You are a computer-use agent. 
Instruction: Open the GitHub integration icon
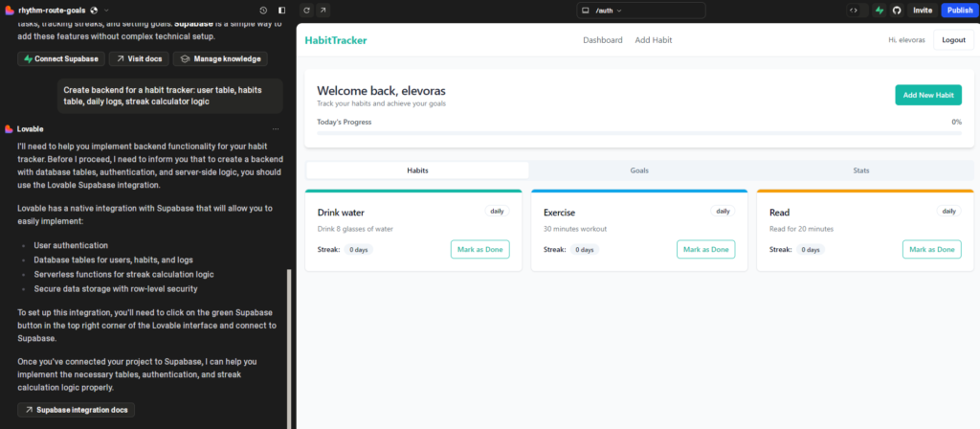(897, 10)
